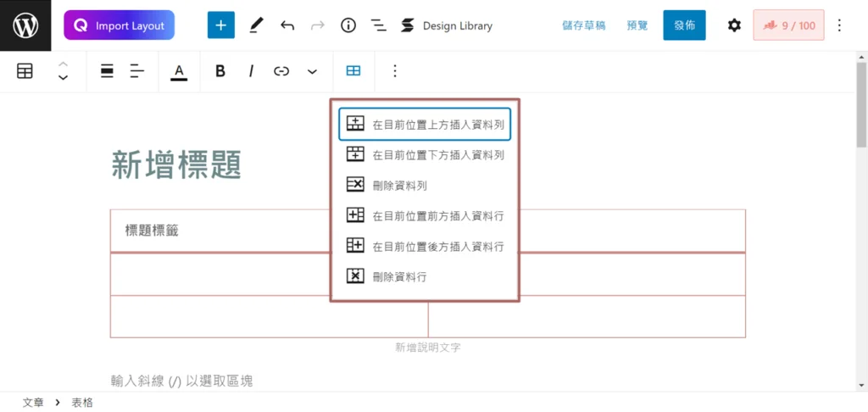The image size is (868, 412).
Task: Toggle the edit table dropdown icon
Action: [x=353, y=71]
